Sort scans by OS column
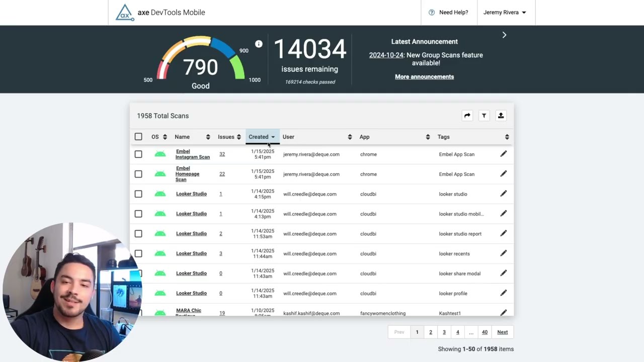Viewport: 644px width, 362px height. [x=159, y=137]
